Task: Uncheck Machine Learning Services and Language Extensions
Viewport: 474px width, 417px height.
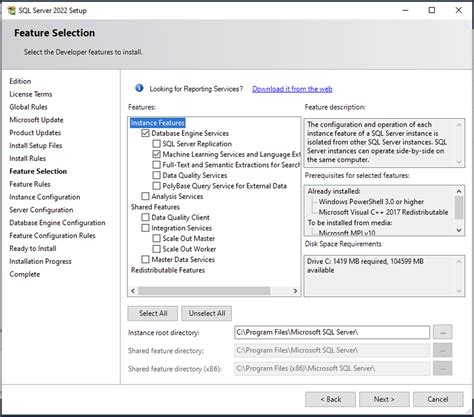Action: [156, 154]
